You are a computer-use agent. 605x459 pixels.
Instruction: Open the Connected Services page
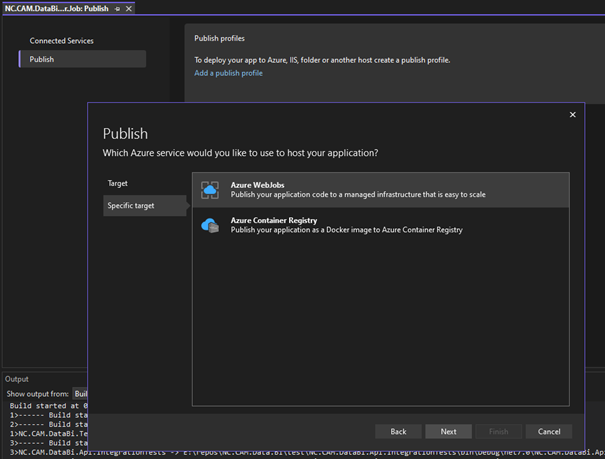[61, 41]
